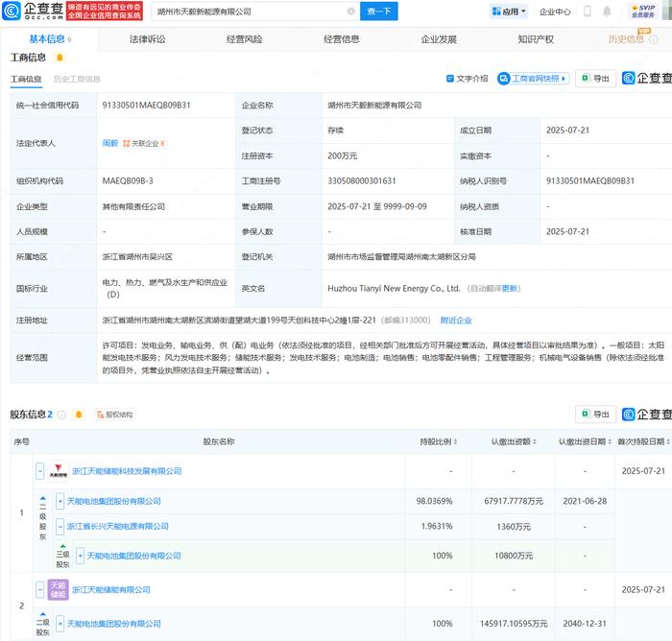
Task: Open 历史信息 VIP tab
Action: [x=626, y=39]
